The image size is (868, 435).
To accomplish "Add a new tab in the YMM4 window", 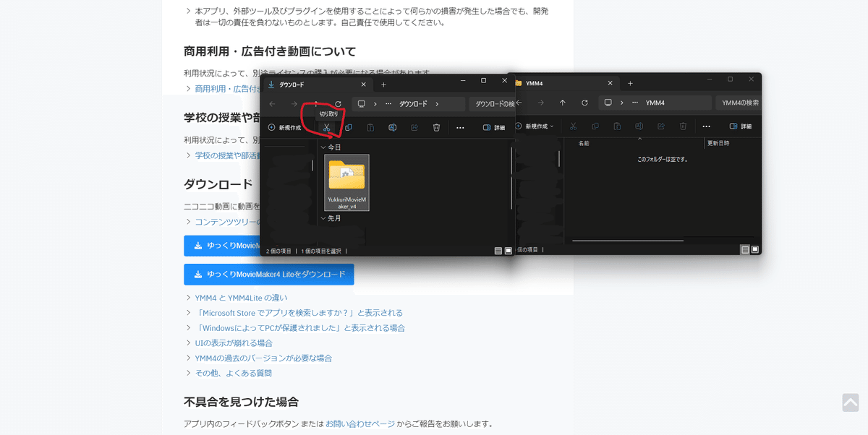I will coord(631,83).
